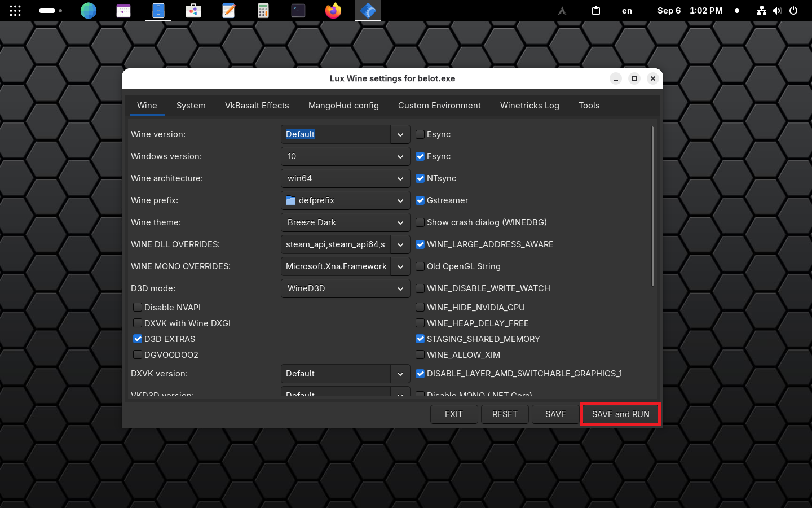The width and height of the screenshot is (812, 508).
Task: Enable WINE_DISABLE_WRITE_WATCH
Action: (420, 288)
